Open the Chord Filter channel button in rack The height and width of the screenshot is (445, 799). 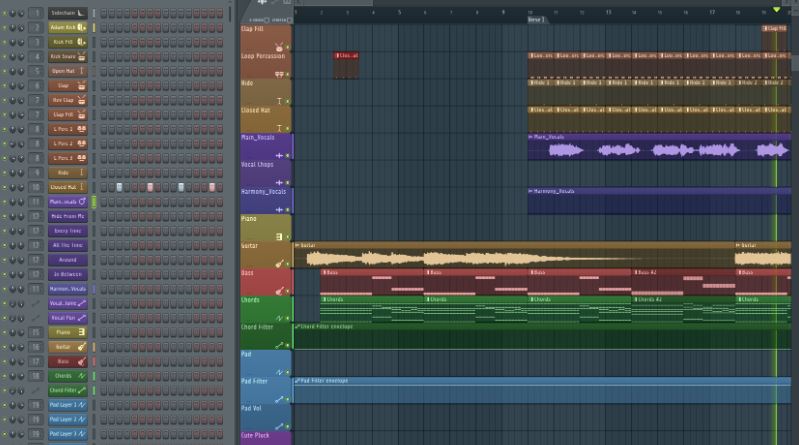(x=68, y=390)
